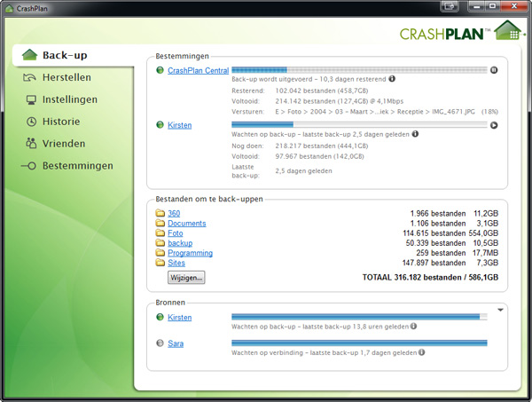Click the folder icon next to Foto
Screen dimensions: 532x402
160,233
